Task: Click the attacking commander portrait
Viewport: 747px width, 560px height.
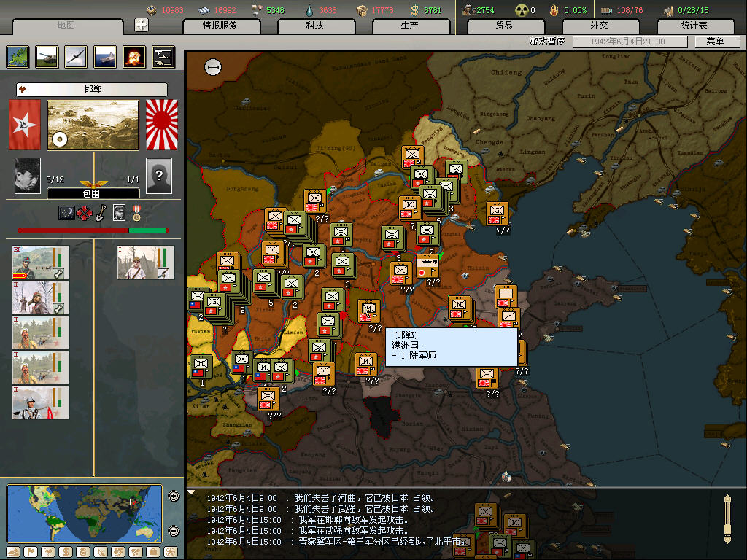Action: [x=28, y=176]
